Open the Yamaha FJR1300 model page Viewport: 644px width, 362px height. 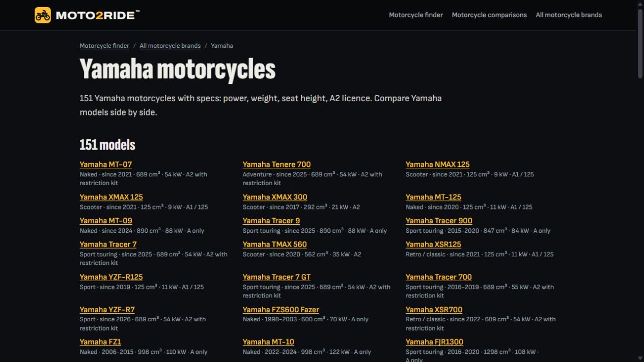pyautogui.click(x=434, y=342)
